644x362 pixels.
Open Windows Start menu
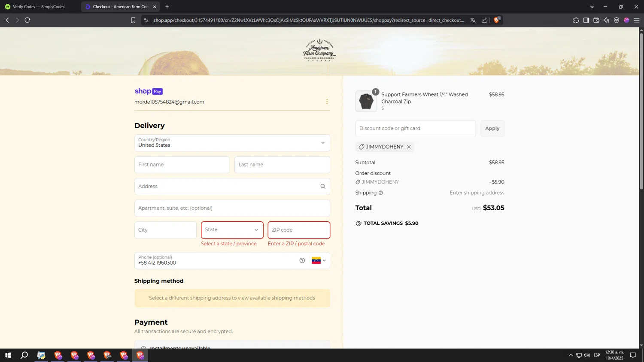click(8, 355)
